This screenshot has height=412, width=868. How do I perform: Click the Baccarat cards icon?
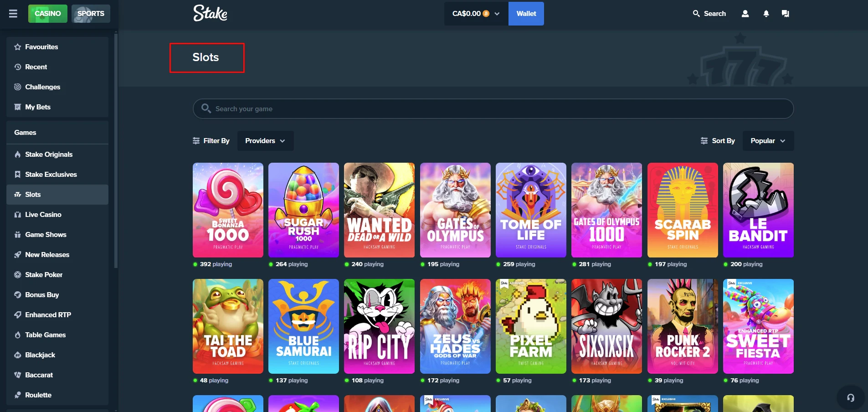point(18,375)
